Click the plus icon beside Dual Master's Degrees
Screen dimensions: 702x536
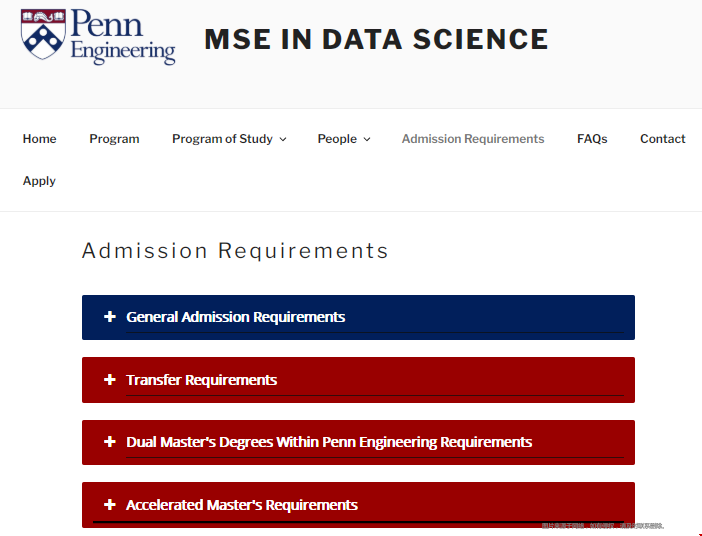pos(110,442)
